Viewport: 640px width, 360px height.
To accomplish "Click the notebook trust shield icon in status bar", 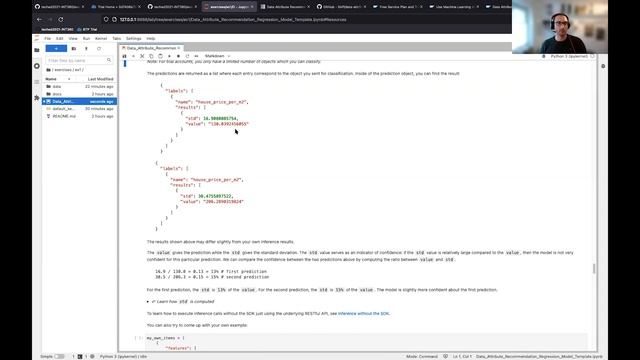I will [x=445, y=356].
